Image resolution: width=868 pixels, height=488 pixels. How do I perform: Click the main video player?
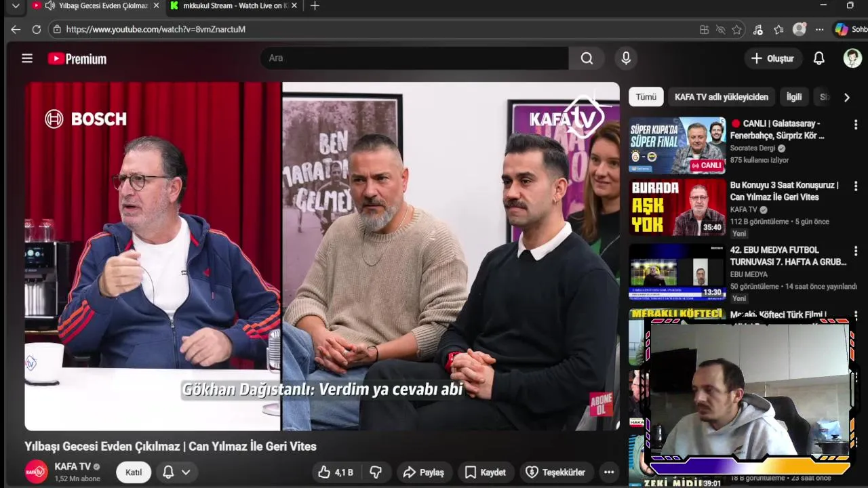pos(322,256)
